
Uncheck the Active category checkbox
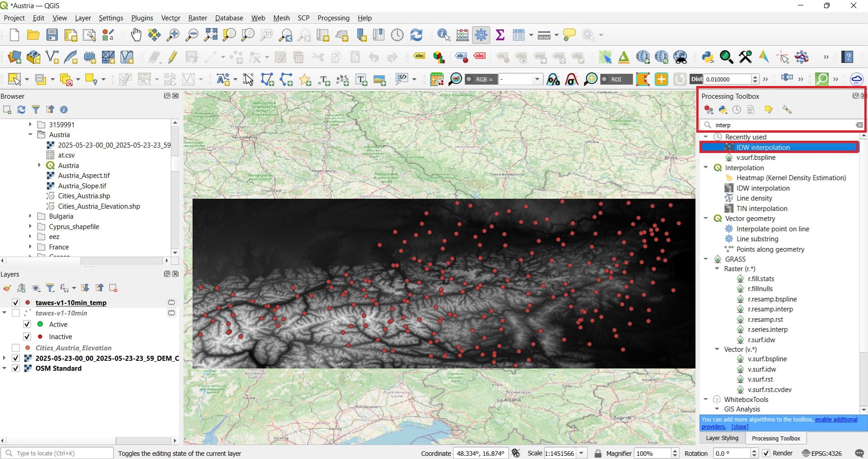27,324
